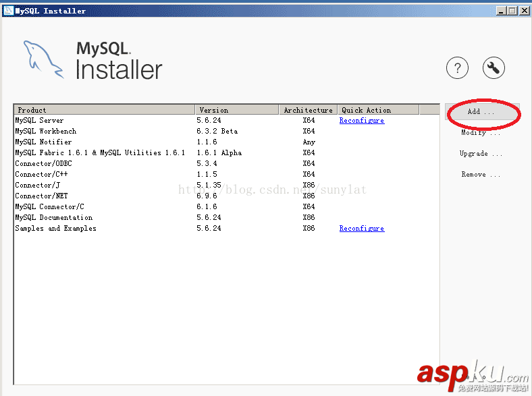Select the Connector/NET row
Image resolution: width=532 pixels, height=396 pixels.
point(226,196)
